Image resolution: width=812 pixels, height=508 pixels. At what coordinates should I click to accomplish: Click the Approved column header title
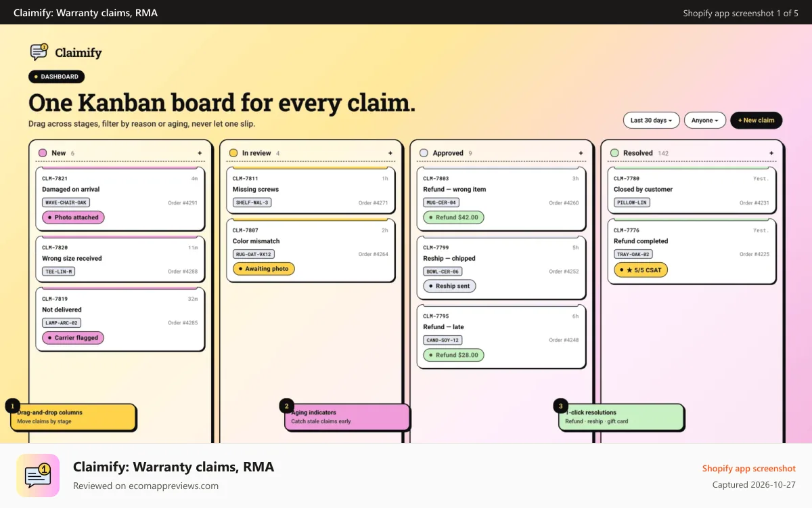(x=448, y=153)
